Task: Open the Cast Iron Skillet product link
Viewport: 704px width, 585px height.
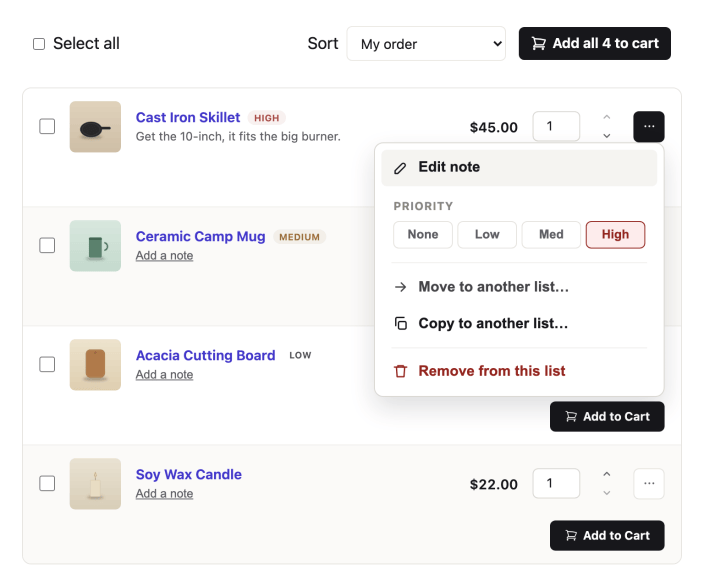Action: coord(188,118)
